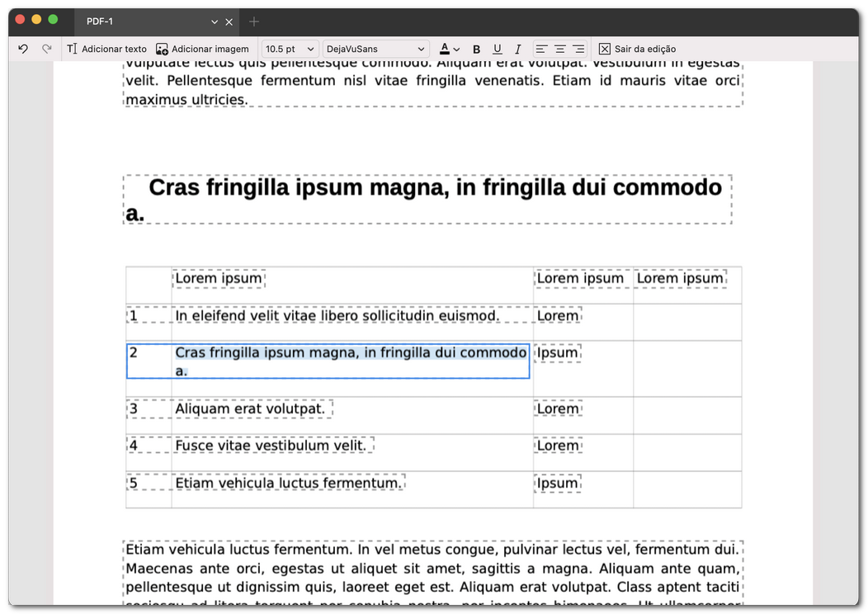Toggle underline formatting
Viewport: 868px width, 614px height.
pos(497,49)
